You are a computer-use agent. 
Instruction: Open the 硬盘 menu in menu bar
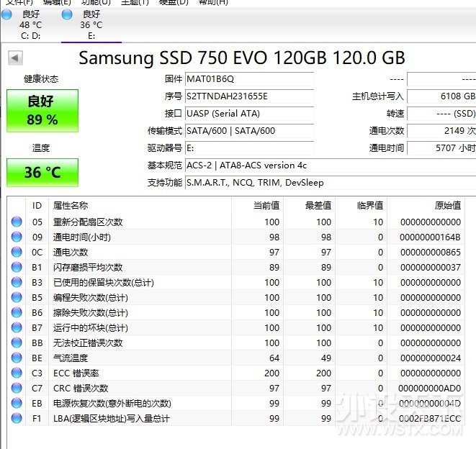pos(173,2)
